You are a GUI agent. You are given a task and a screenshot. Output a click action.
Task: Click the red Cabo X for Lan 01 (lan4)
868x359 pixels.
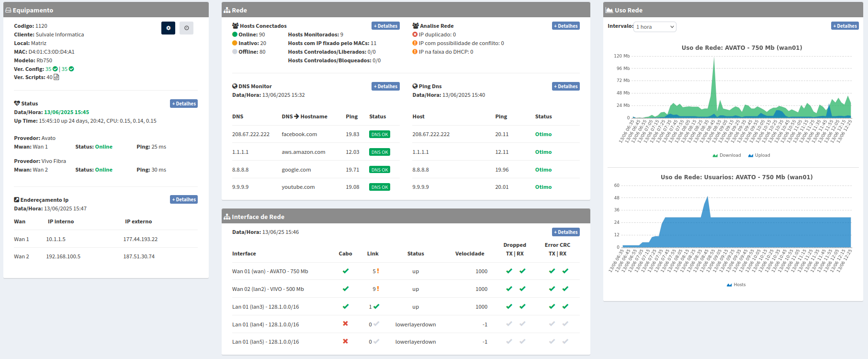coord(346,324)
